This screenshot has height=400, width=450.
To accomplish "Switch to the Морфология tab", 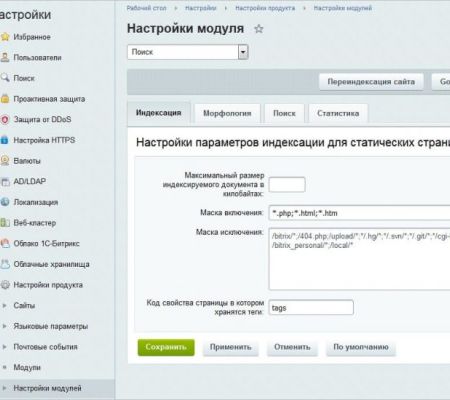I will 227,114.
